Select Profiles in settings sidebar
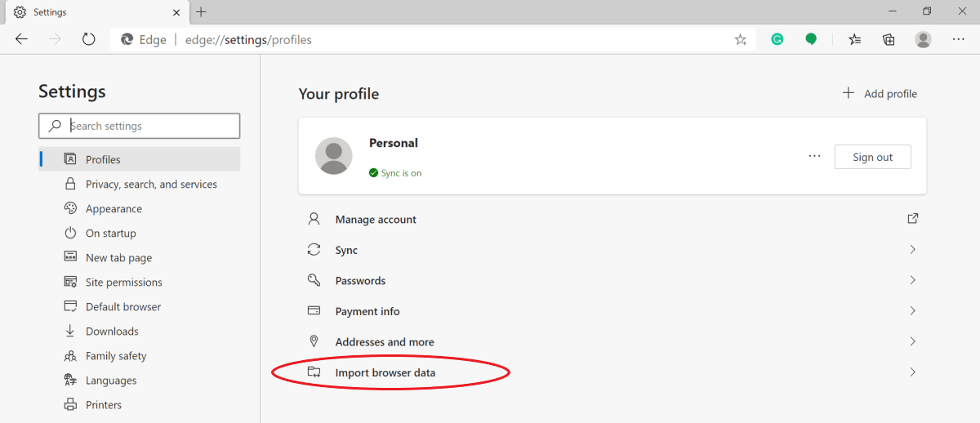980x423 pixels. click(140, 159)
